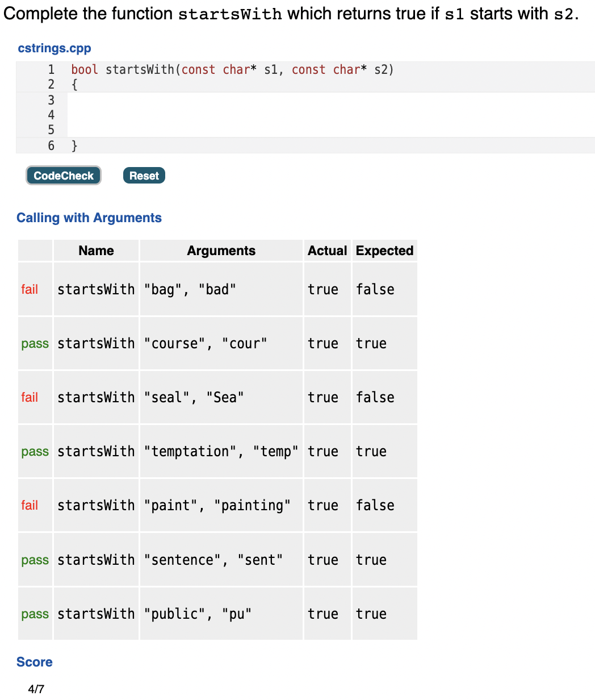Select the Name column header
This screenshot has width=595, height=700.
tap(95, 250)
